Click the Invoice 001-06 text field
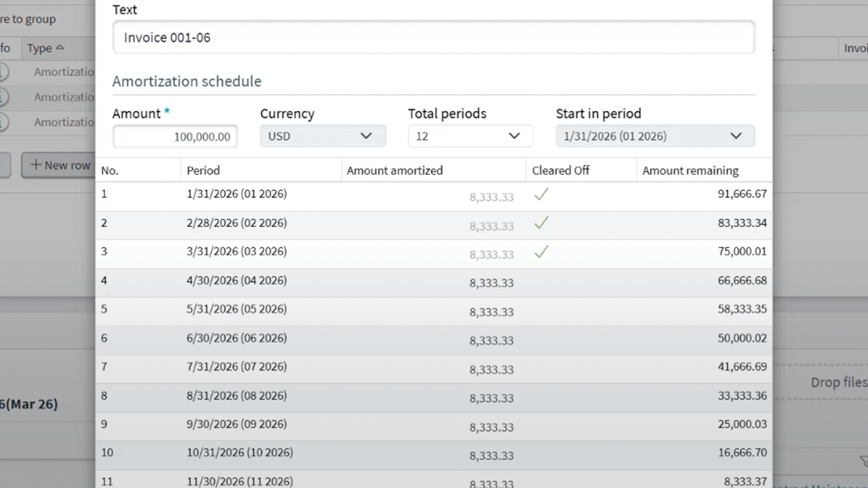868x488 pixels. point(433,37)
